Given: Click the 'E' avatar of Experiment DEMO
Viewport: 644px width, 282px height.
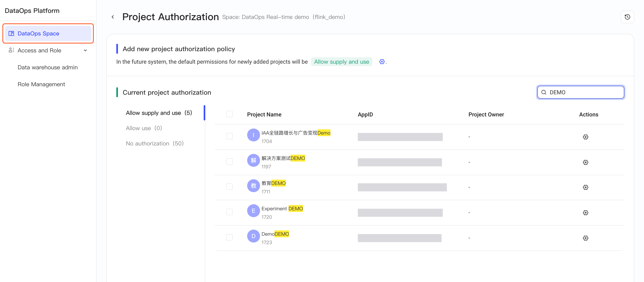Looking at the screenshot, I should click(253, 211).
